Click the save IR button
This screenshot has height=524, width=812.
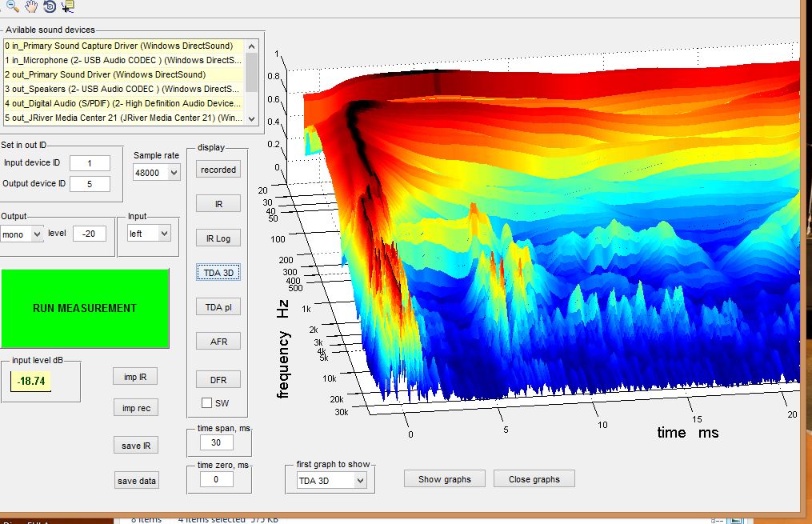pos(136,446)
